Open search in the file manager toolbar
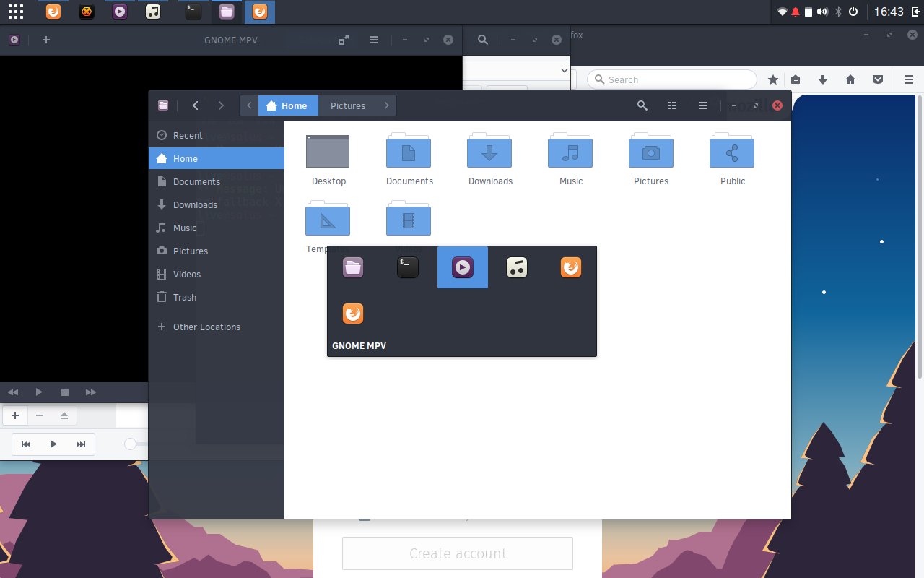Image resolution: width=924 pixels, height=578 pixels. pyautogui.click(x=642, y=105)
